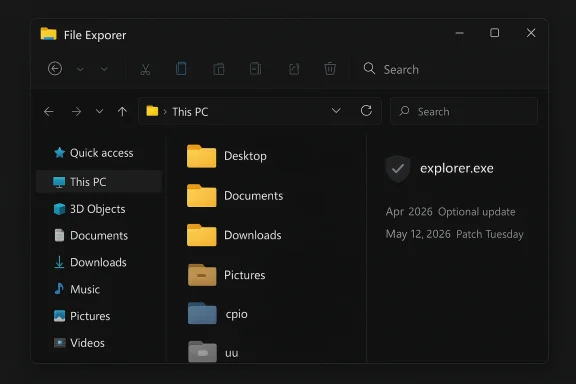Open recent locations chevron beside forward arrow
This screenshot has height=384, width=576.
(x=99, y=111)
